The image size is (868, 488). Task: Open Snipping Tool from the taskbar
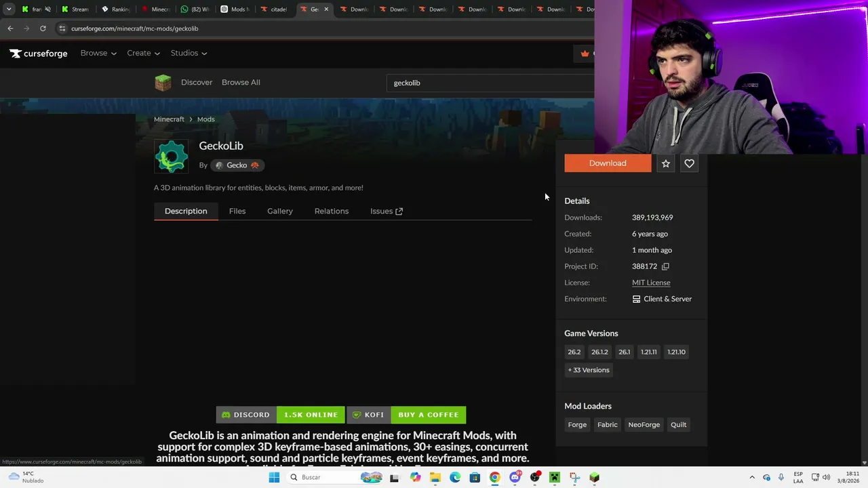[x=575, y=477]
